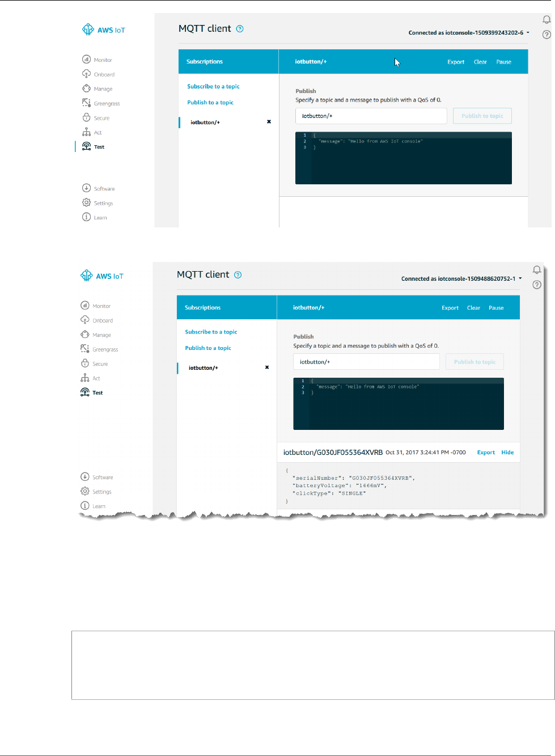Click Clear in the lower blue header

473,307
